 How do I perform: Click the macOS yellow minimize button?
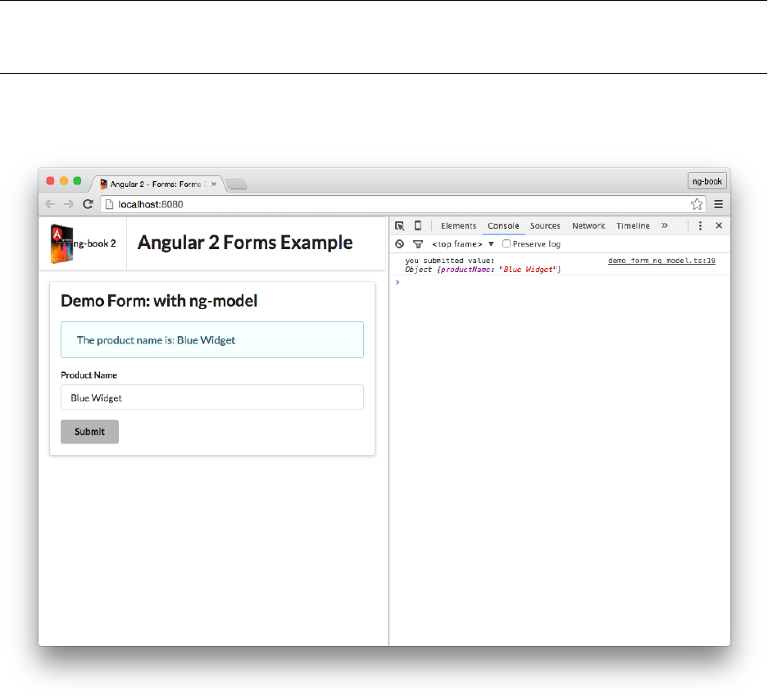pos(64,181)
